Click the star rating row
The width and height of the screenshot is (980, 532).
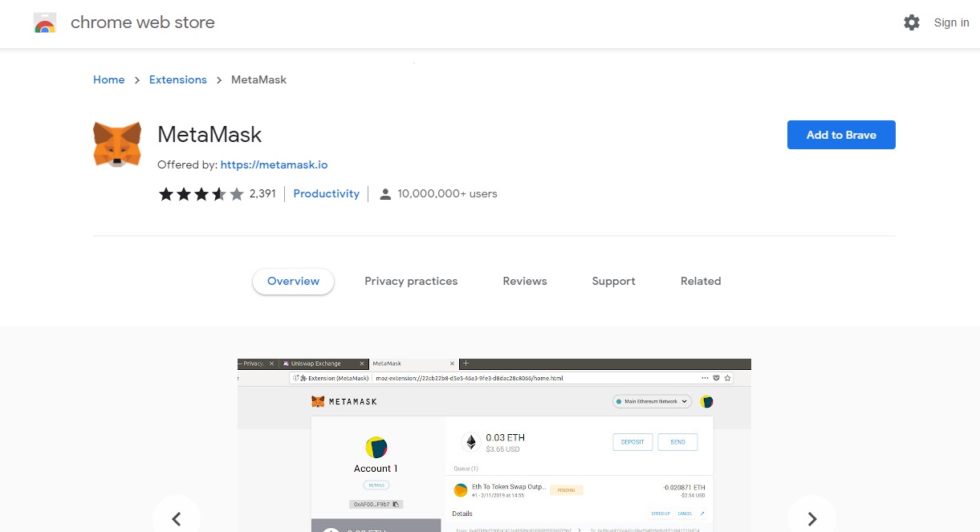point(201,193)
